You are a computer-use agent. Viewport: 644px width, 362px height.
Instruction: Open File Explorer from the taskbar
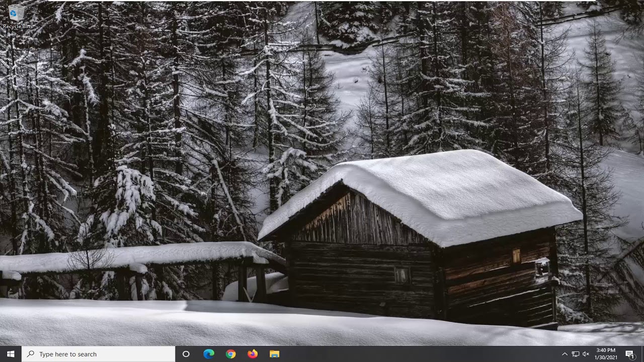[274, 354]
